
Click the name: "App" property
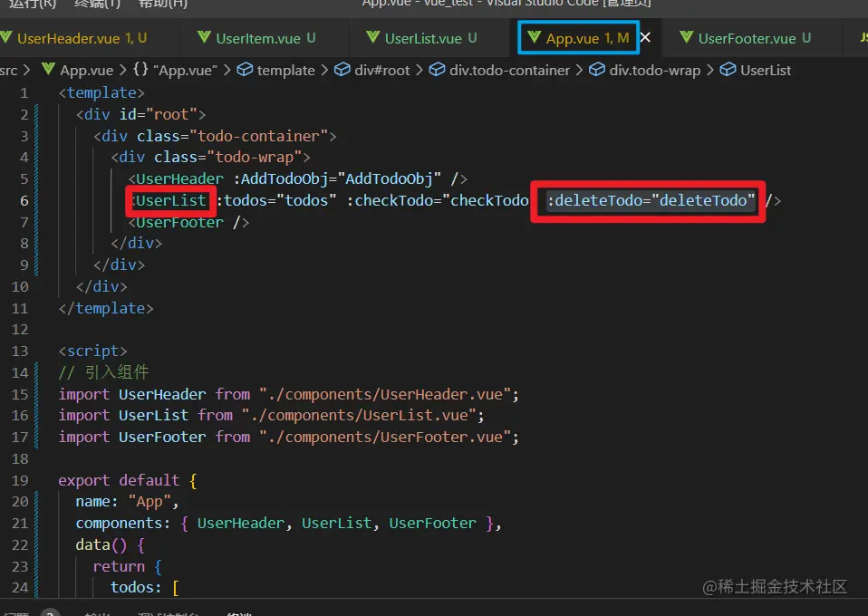(127, 502)
